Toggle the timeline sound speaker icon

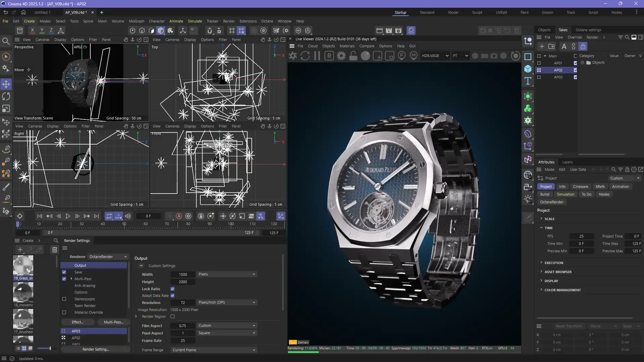(128, 216)
